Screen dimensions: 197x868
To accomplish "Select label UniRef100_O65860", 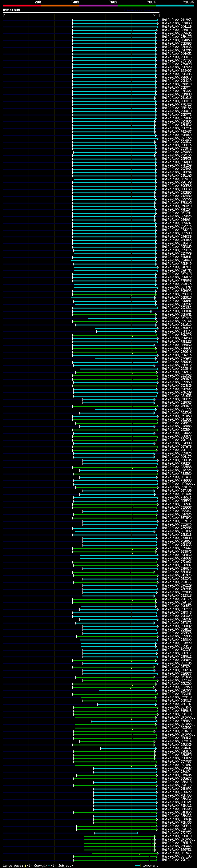I will point(177,345).
